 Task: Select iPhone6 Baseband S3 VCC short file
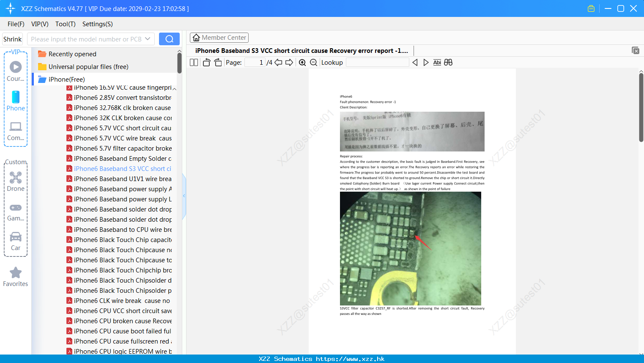tap(119, 169)
